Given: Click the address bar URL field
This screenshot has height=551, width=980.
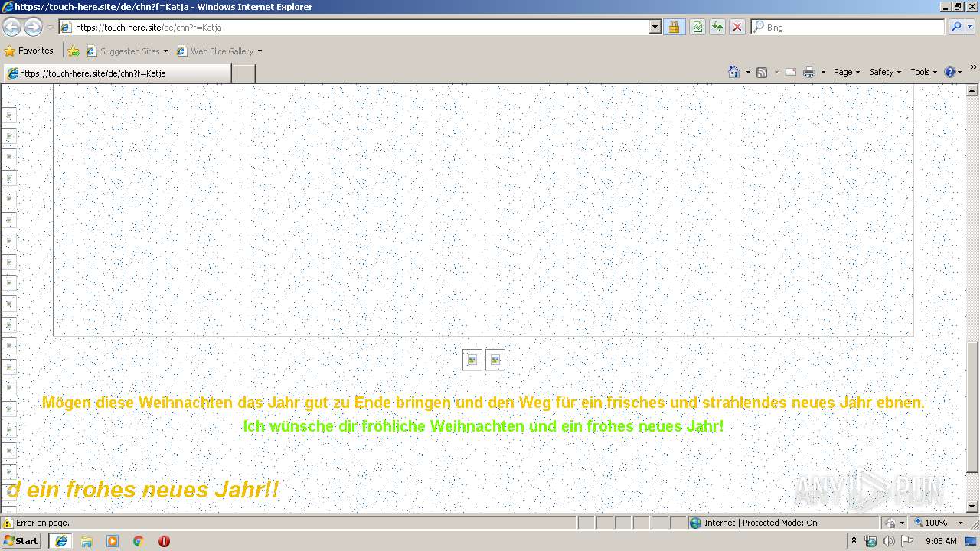Looking at the screenshot, I should [x=354, y=27].
